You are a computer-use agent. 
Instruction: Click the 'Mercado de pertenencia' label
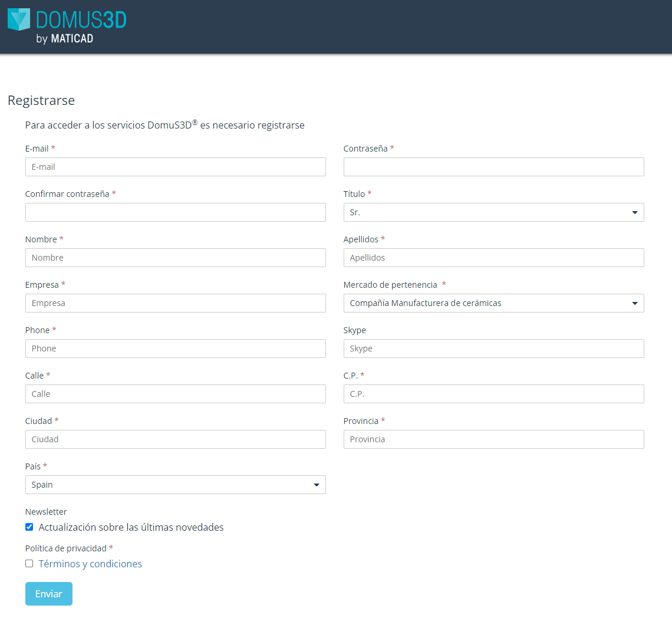390,285
